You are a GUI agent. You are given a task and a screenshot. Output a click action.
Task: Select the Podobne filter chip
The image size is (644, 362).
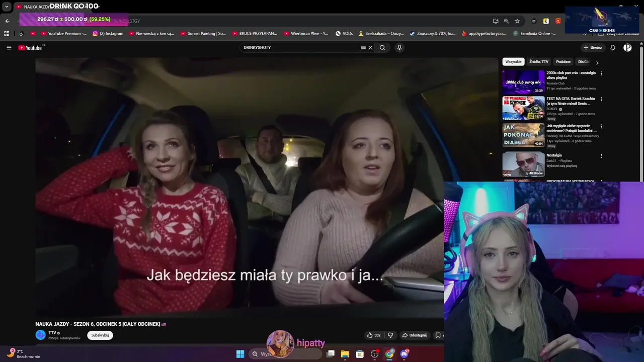click(x=563, y=62)
